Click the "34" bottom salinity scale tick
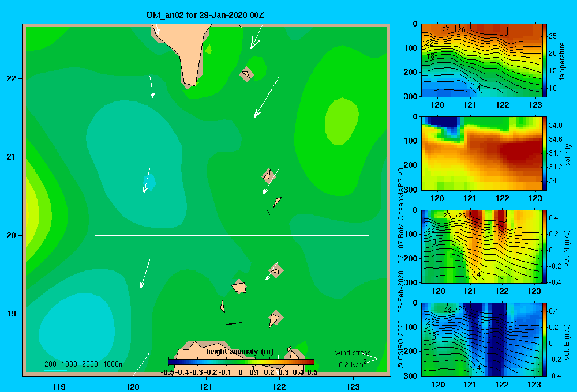 pos(553,181)
